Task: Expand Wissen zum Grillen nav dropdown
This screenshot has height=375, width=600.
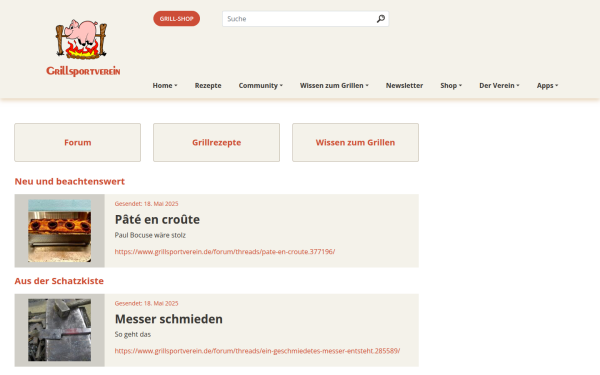Action: tap(334, 86)
